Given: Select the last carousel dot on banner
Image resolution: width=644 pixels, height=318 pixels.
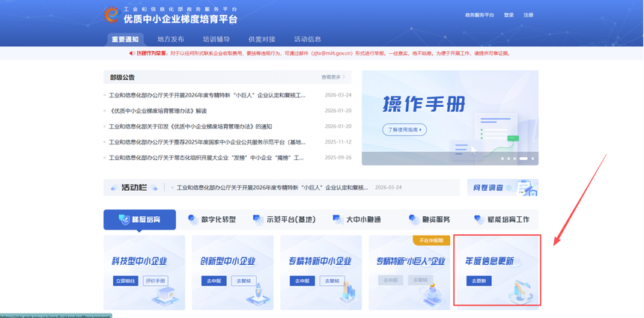Looking at the screenshot, I should pos(532,159).
